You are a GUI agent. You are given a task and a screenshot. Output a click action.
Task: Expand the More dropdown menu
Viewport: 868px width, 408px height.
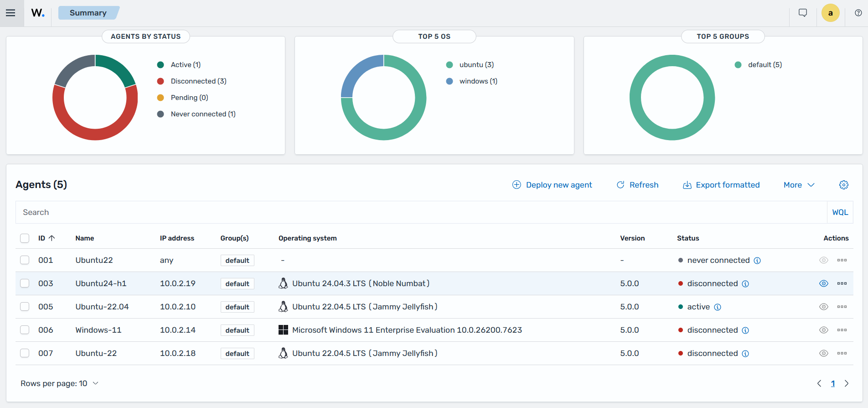[799, 185]
